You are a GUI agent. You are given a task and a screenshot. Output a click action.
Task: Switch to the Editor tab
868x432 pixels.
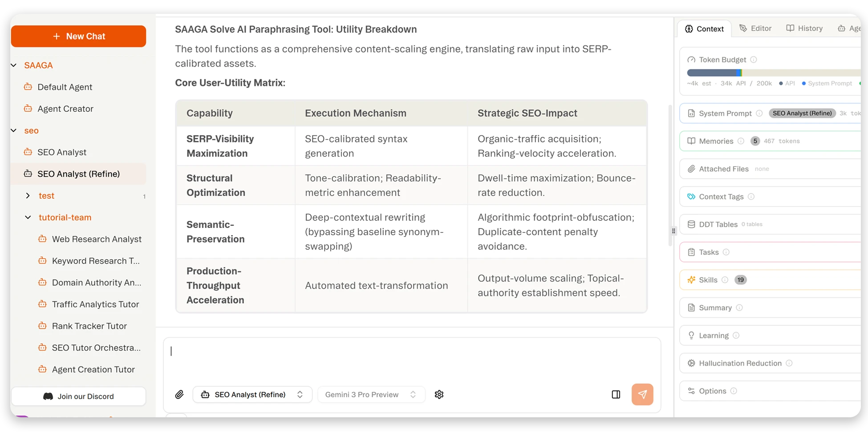click(x=755, y=28)
